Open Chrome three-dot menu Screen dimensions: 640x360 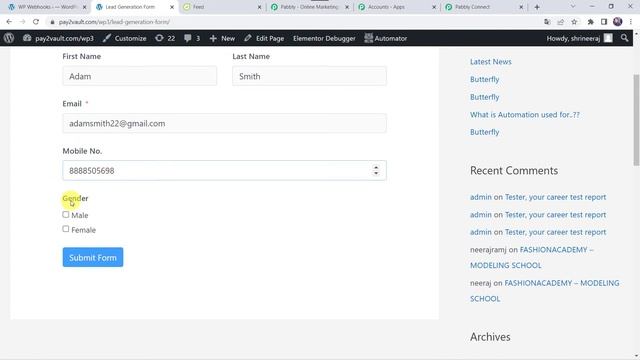[x=631, y=22]
